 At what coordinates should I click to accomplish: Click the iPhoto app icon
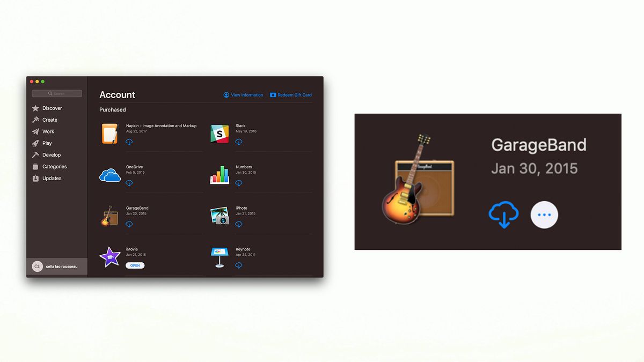coord(219,215)
